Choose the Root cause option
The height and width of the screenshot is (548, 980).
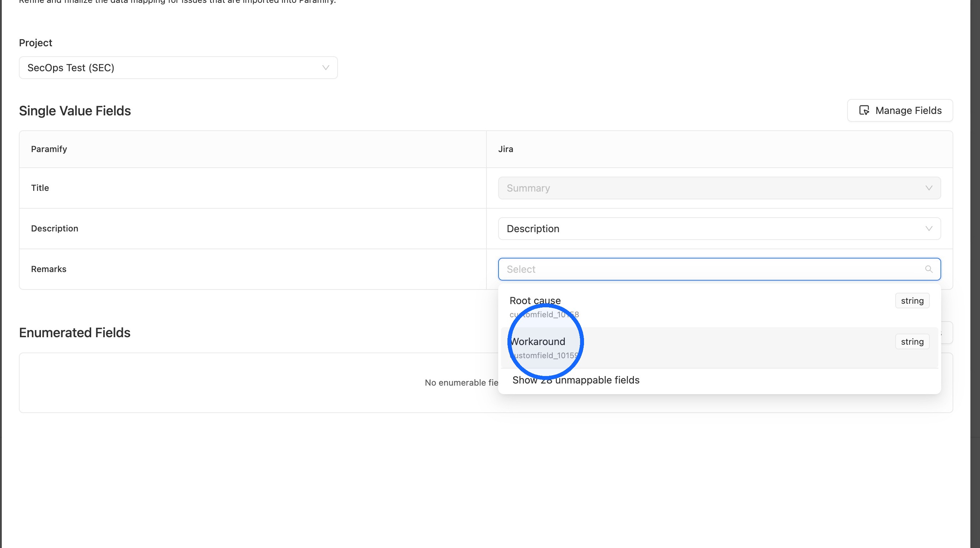point(719,307)
